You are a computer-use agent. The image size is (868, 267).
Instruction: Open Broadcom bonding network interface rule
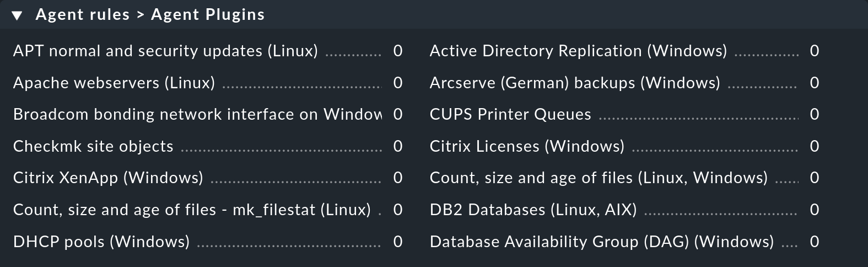pos(197,114)
